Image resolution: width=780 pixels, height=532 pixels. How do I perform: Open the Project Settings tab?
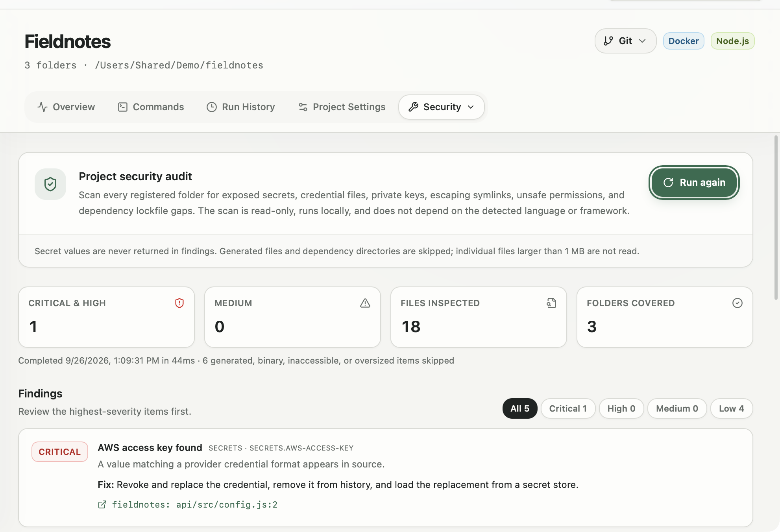[x=342, y=107]
